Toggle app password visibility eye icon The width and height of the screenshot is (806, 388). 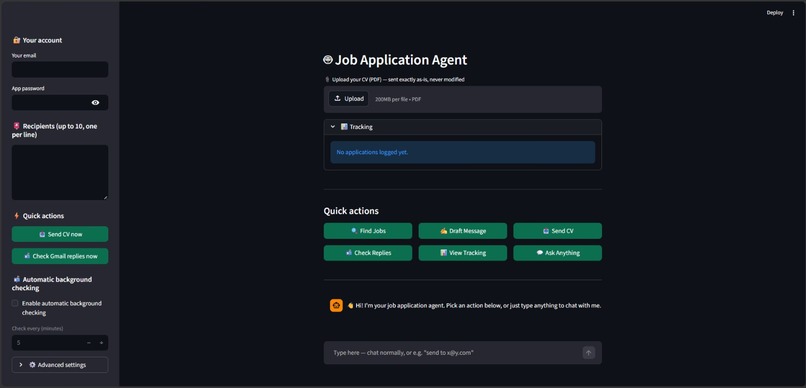point(95,103)
